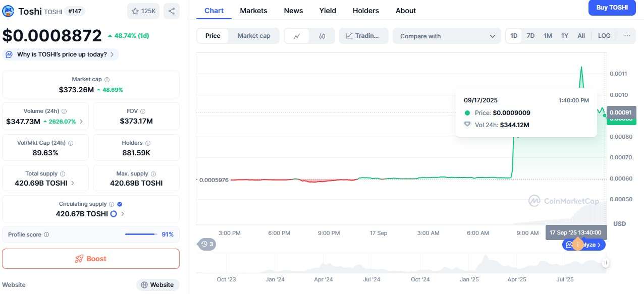Add Toshi to watchlist with star icon

click(143, 11)
